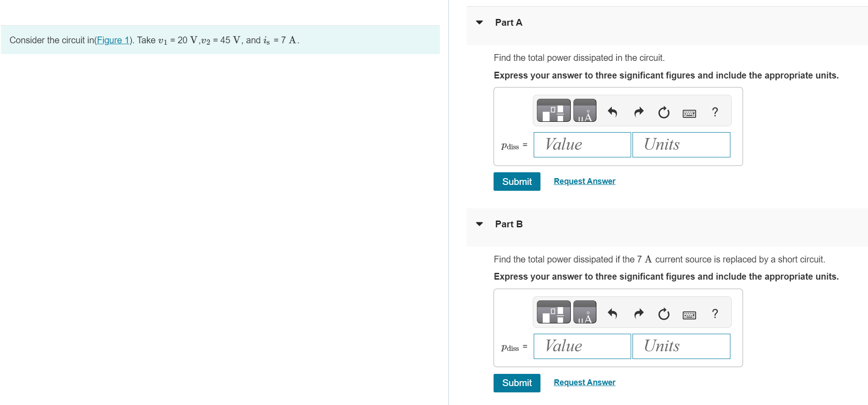The width and height of the screenshot is (868, 405).
Task: Submit the Part B answer
Action: 516,382
